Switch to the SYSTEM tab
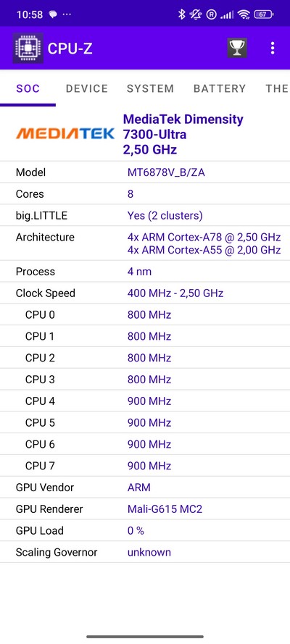 click(x=150, y=88)
